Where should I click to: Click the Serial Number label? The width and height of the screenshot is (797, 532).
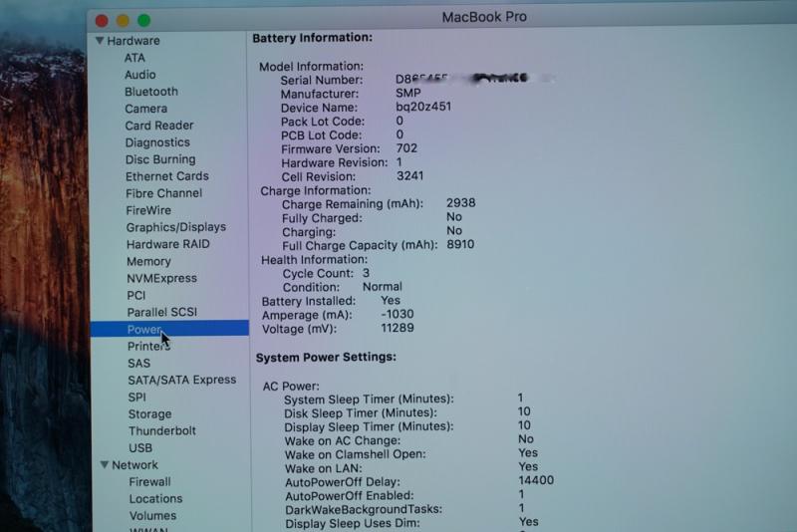click(x=322, y=81)
